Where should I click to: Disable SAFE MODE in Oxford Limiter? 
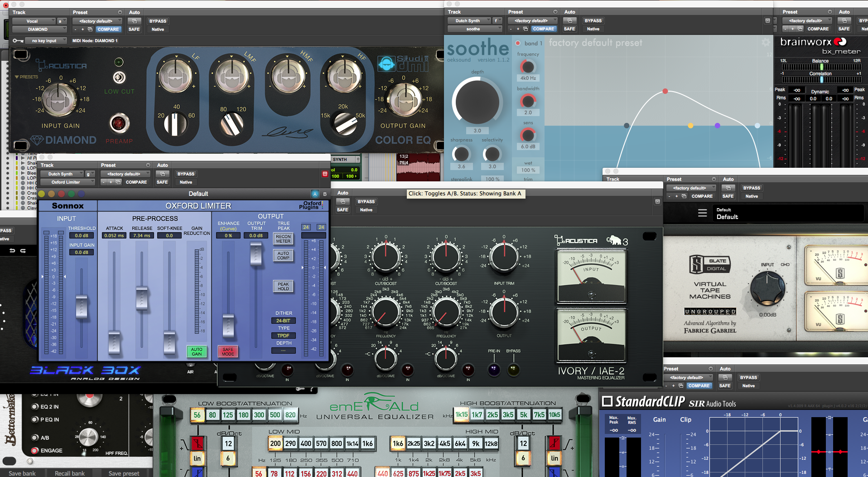228,352
